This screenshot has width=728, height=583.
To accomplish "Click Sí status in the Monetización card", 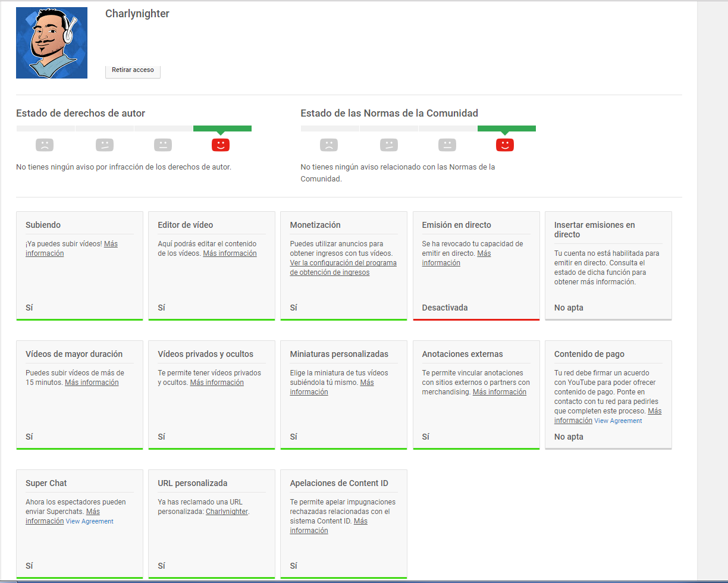I will coord(294,308).
